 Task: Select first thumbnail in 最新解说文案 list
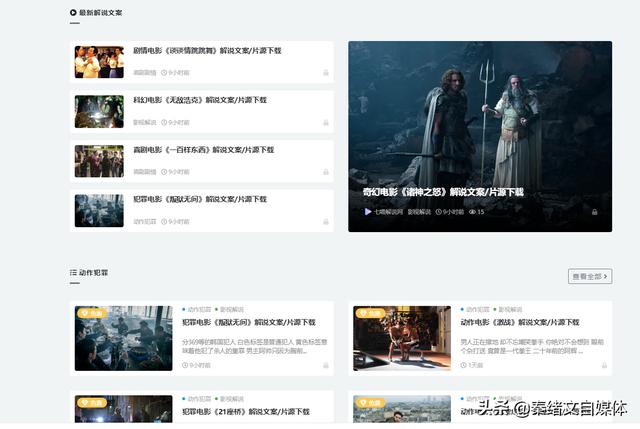(x=99, y=62)
